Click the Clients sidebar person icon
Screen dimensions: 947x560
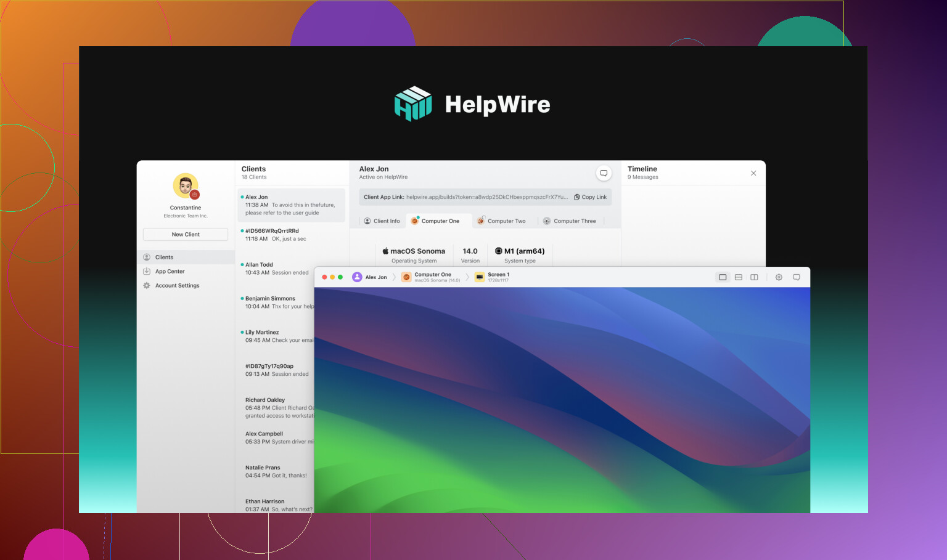point(147,257)
